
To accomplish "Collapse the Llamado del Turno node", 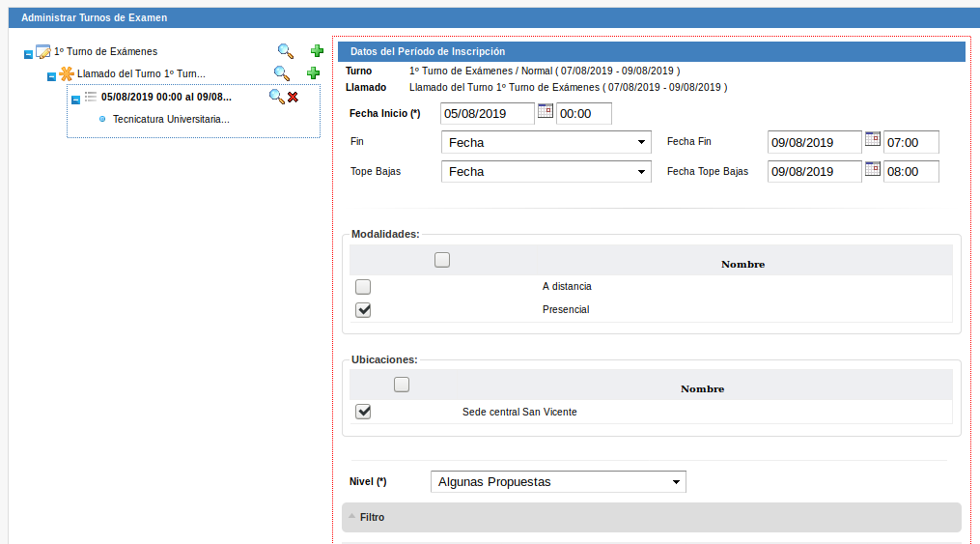I will coord(51,77).
